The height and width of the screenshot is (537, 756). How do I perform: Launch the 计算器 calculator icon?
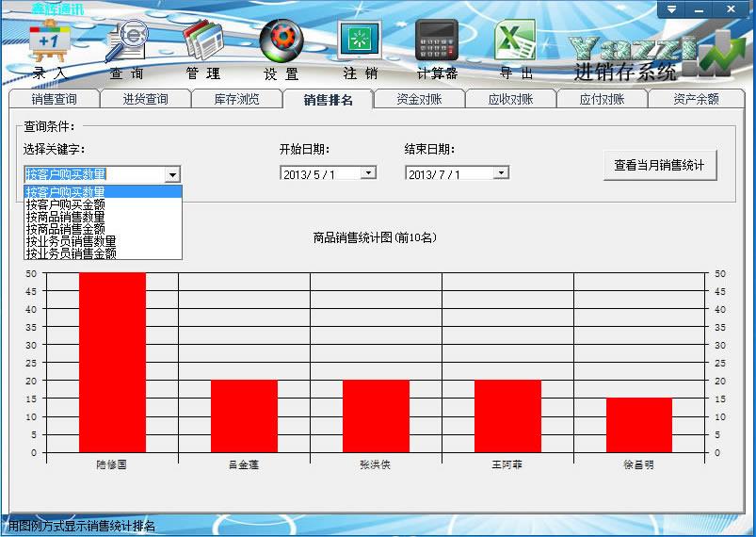point(437,41)
